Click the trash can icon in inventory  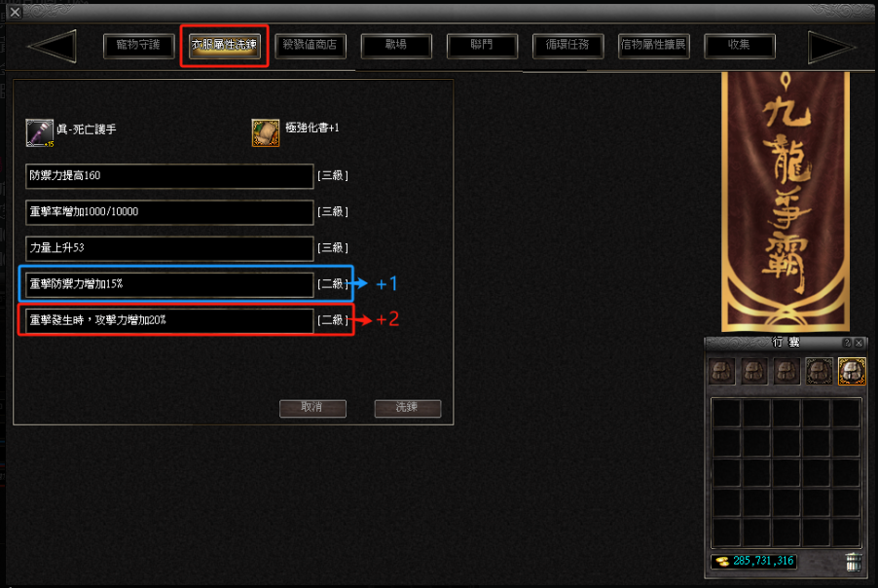[854, 562]
